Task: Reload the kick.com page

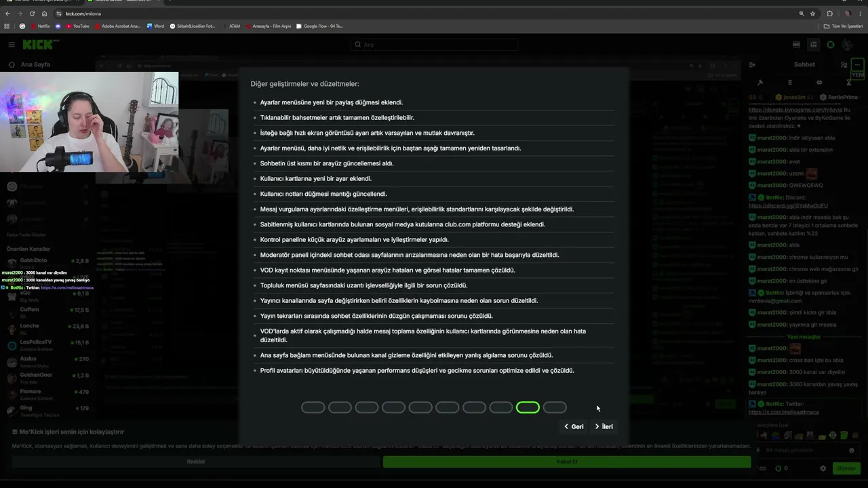Action: [32, 14]
